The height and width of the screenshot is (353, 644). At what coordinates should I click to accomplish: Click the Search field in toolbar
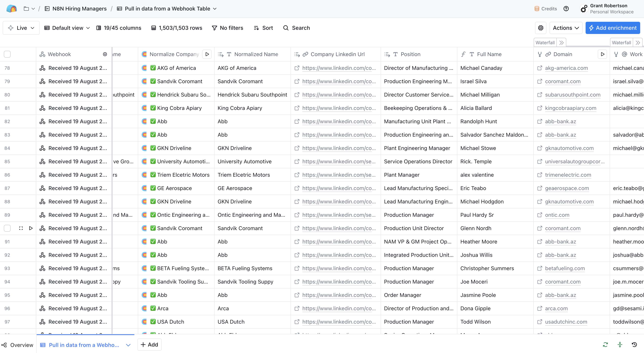point(296,28)
